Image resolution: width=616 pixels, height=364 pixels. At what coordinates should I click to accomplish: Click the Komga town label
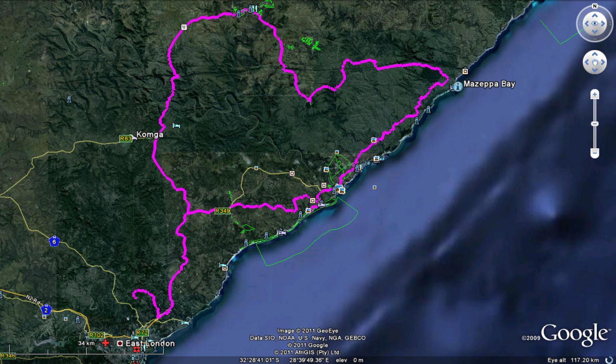pos(150,134)
